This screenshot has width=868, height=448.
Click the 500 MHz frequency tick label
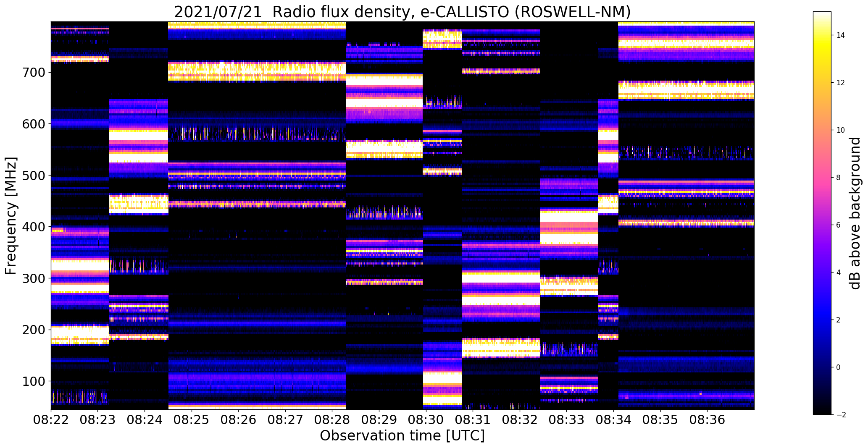coord(33,176)
